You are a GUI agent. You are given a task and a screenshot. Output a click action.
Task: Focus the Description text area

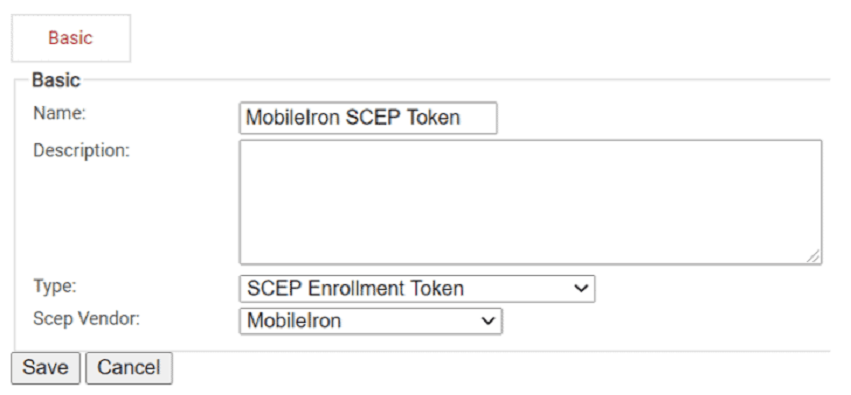click(x=530, y=202)
